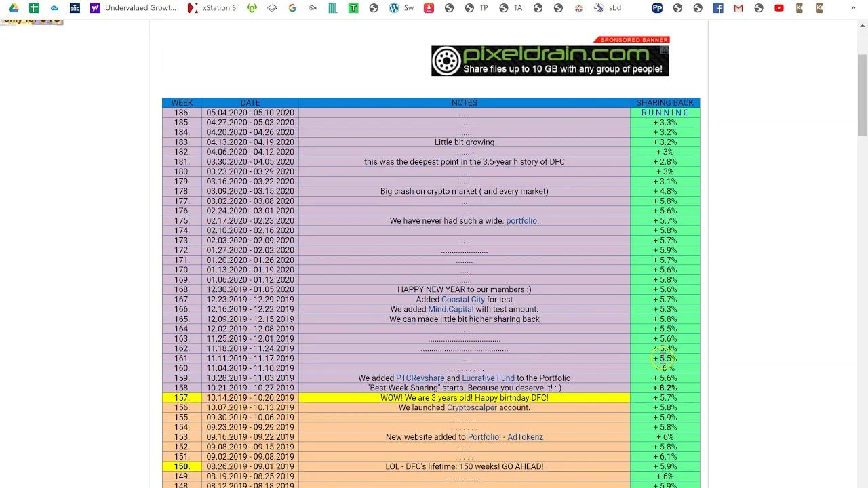Image resolution: width=868 pixels, height=488 pixels.
Task: Select the green spreadsheet bookmark icon
Action: click(33, 7)
